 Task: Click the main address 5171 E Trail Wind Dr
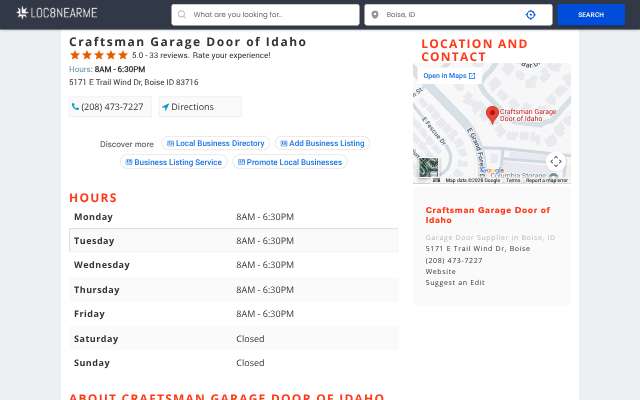click(133, 82)
